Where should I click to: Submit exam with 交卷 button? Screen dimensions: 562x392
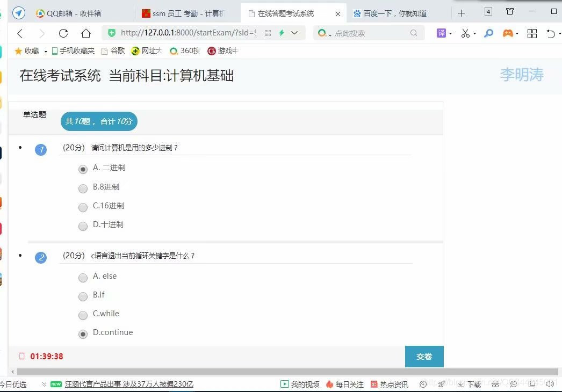[424, 357]
